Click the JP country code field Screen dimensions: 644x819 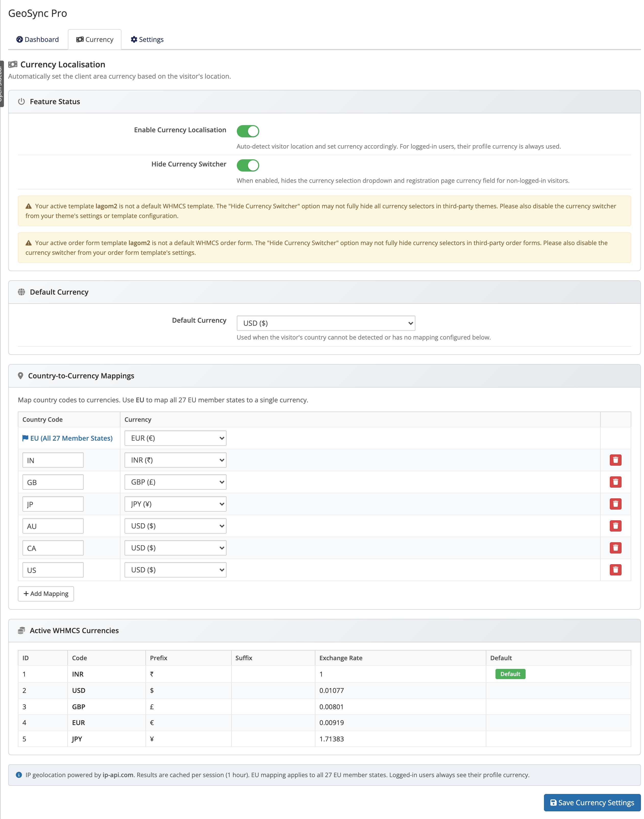(x=53, y=504)
